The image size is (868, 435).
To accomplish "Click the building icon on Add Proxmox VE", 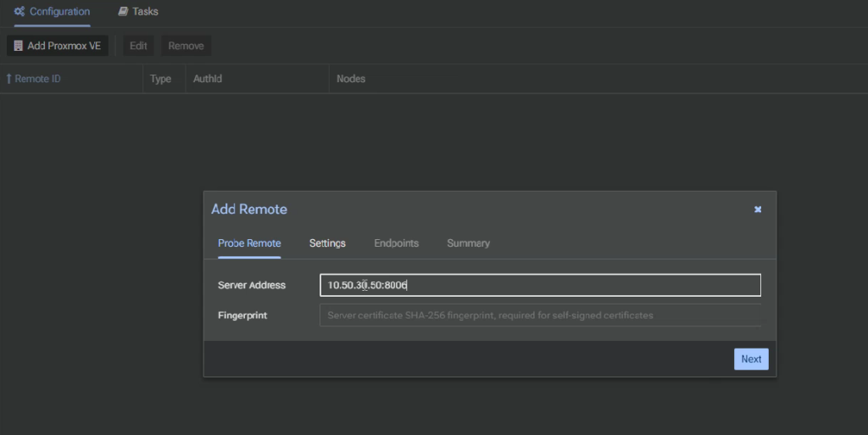I will [18, 46].
